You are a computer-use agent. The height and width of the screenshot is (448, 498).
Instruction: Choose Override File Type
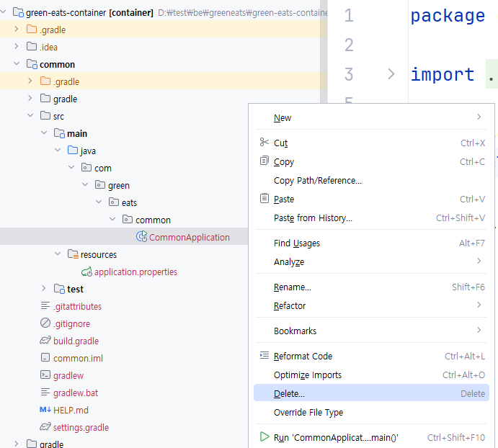tap(371, 413)
